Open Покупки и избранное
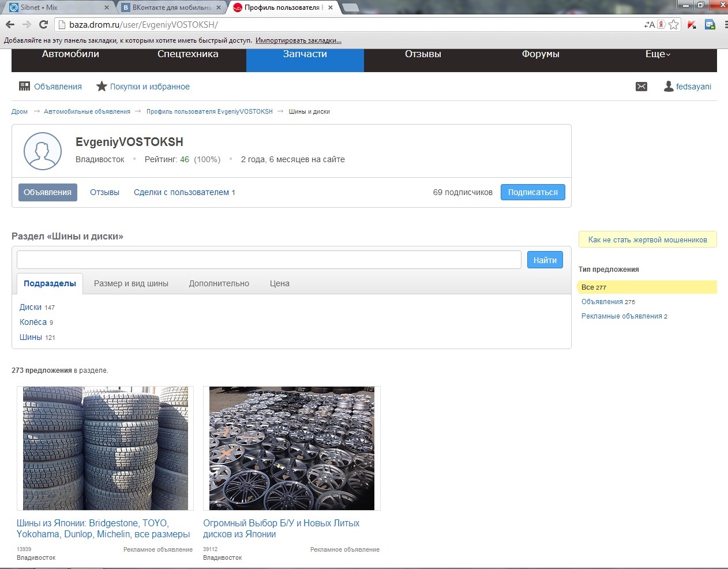 coord(150,87)
